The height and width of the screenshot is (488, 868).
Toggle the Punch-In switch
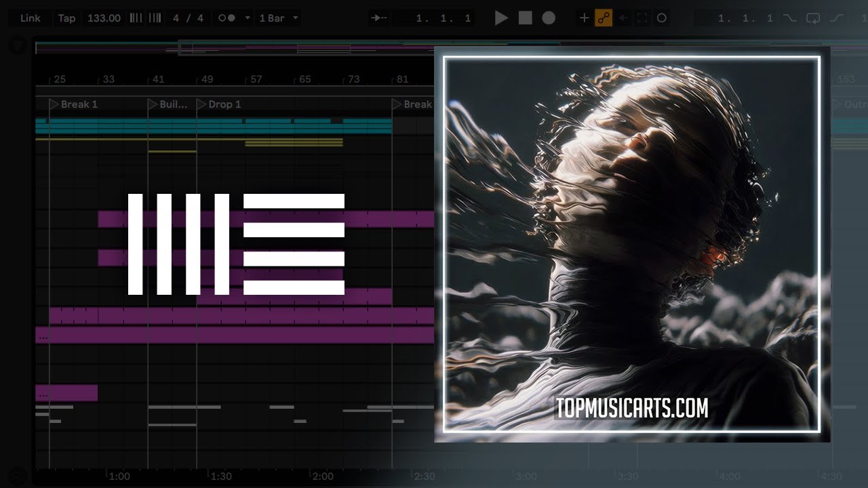point(789,18)
